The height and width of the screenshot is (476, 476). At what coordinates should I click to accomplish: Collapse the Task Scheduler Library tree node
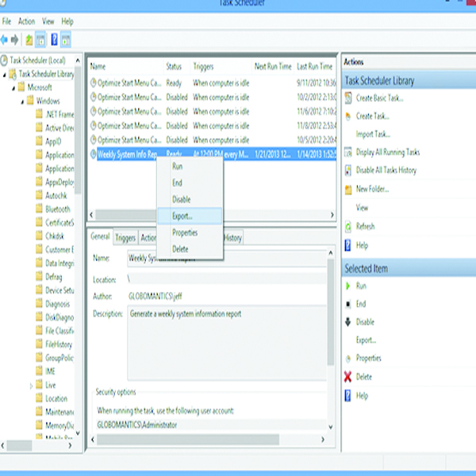pyautogui.click(x=4, y=75)
